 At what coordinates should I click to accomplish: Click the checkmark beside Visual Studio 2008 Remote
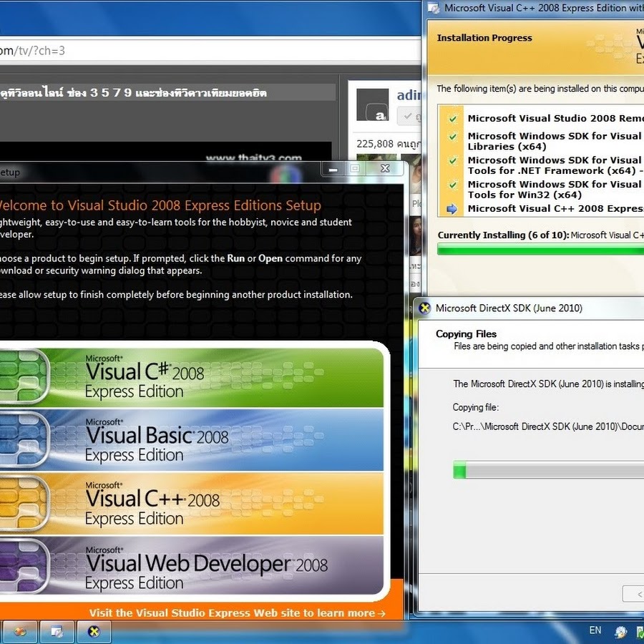(452, 119)
